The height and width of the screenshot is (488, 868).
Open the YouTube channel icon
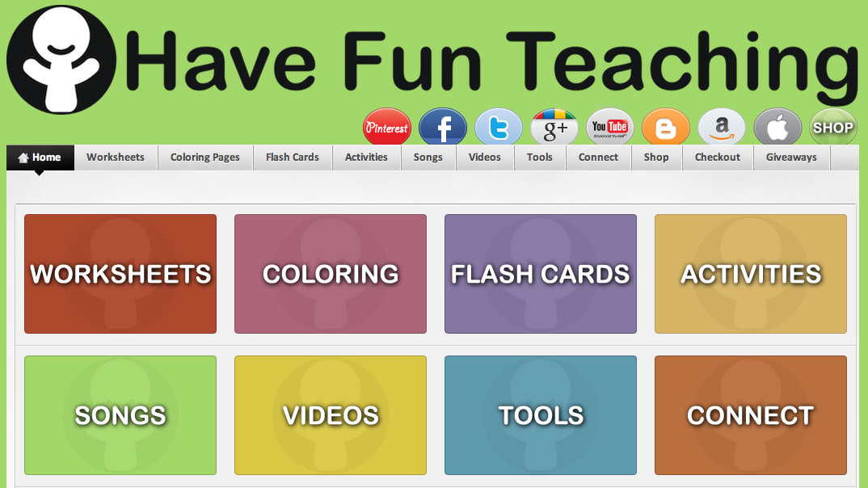tap(610, 128)
